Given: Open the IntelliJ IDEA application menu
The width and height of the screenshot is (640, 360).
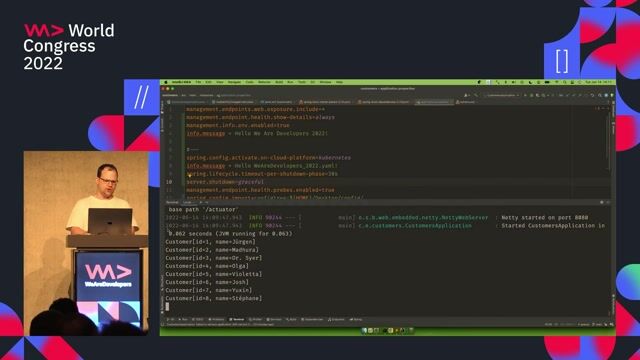Looking at the screenshot, I should (x=181, y=82).
